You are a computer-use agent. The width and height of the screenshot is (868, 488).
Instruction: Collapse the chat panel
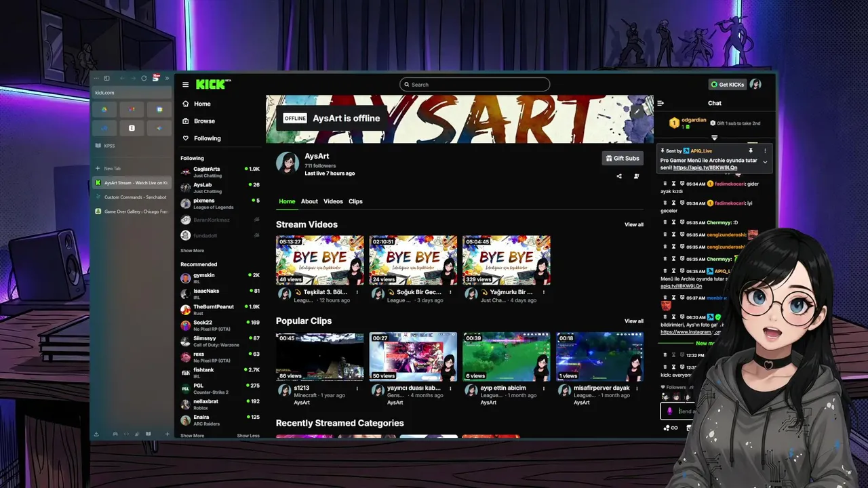[x=660, y=103]
